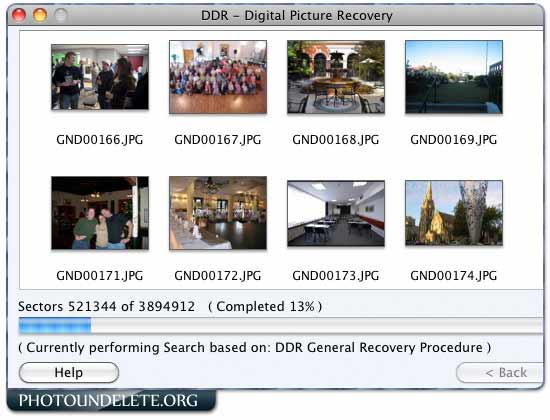Click the GND00168.JPG file name
The image size is (550, 420).
click(336, 140)
